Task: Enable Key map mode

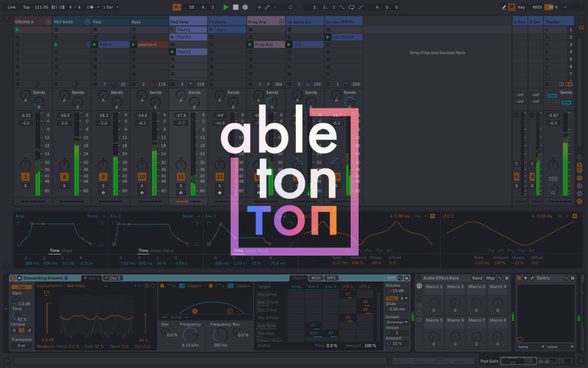Action: tap(521, 7)
